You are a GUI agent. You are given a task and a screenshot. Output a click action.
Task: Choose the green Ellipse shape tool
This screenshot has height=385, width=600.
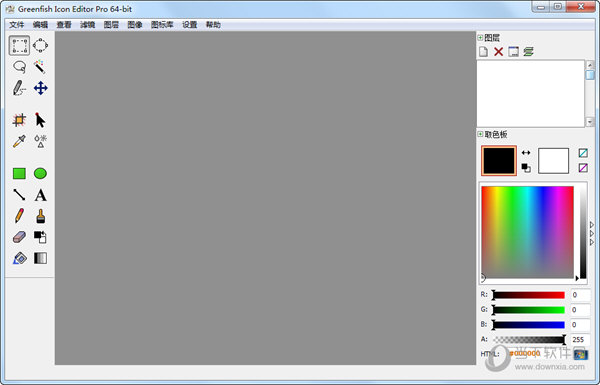pos(40,174)
